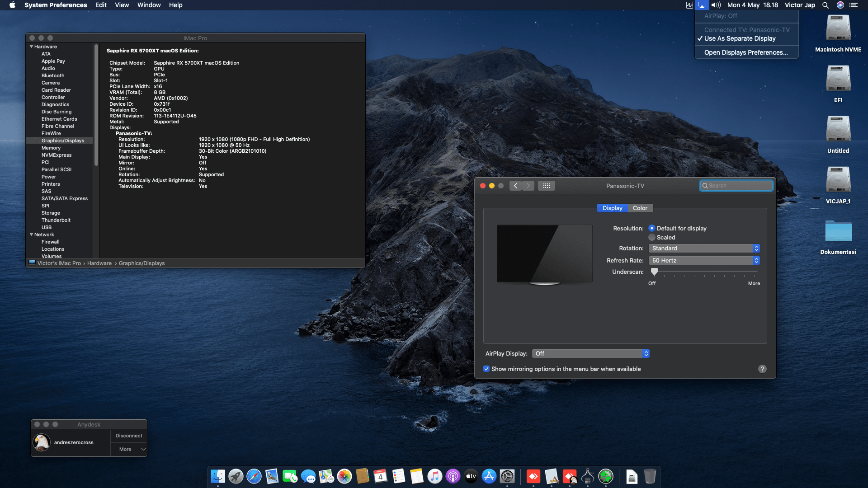Image resolution: width=868 pixels, height=488 pixels.
Task: Click the Underscan slider handle
Action: click(x=654, y=272)
